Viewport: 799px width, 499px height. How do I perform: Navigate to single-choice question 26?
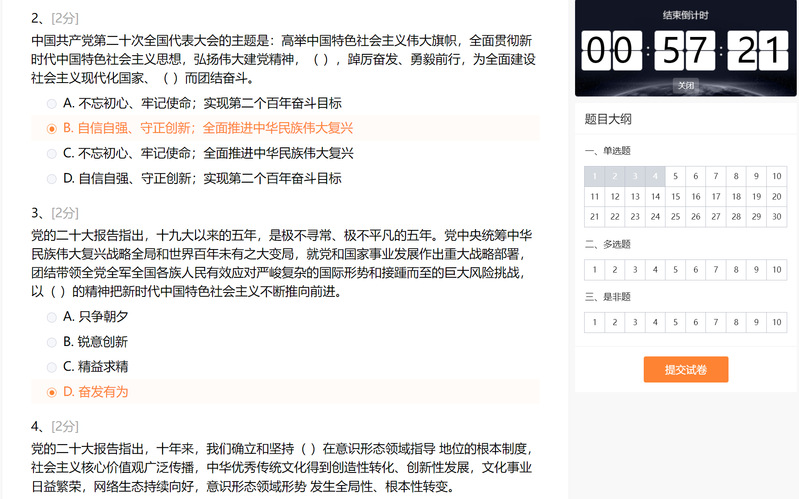696,217
